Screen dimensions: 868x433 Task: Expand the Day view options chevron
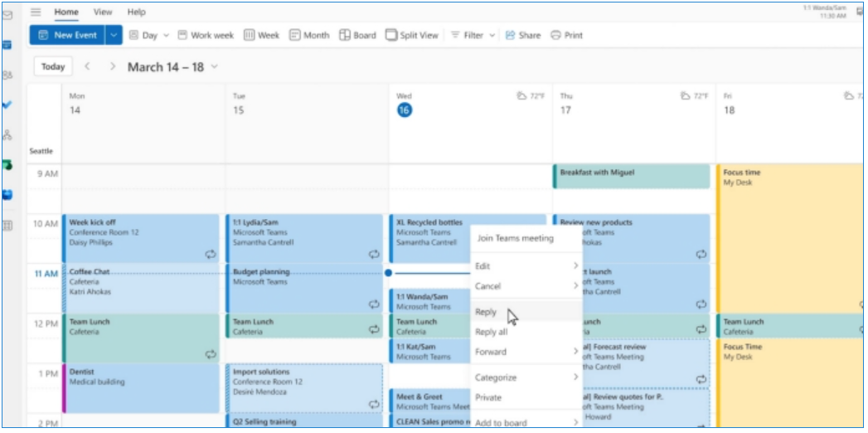point(166,36)
